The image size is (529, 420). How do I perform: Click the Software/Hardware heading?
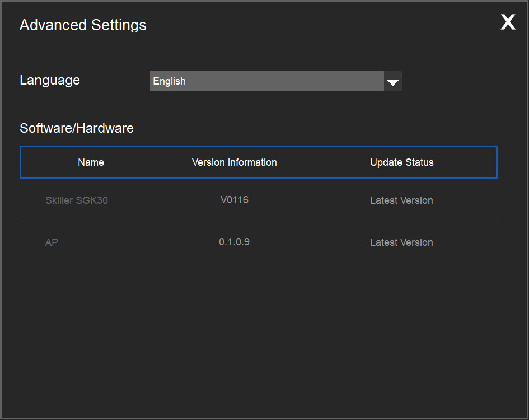point(77,128)
